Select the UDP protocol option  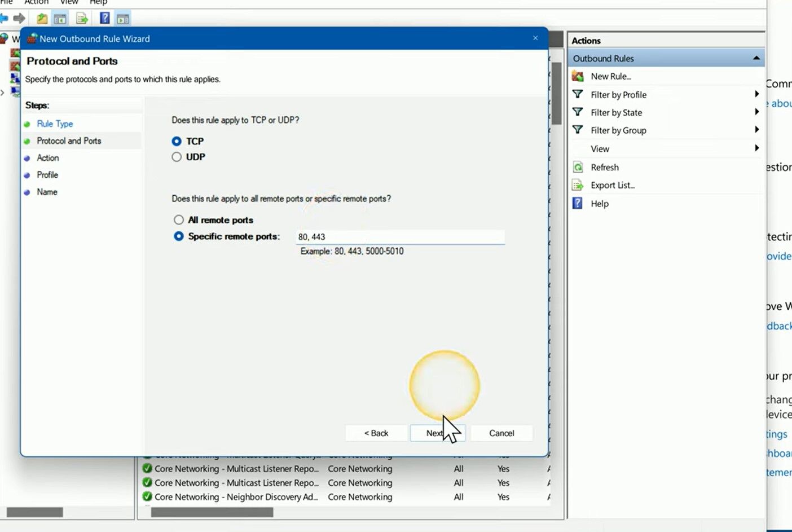[177, 157]
